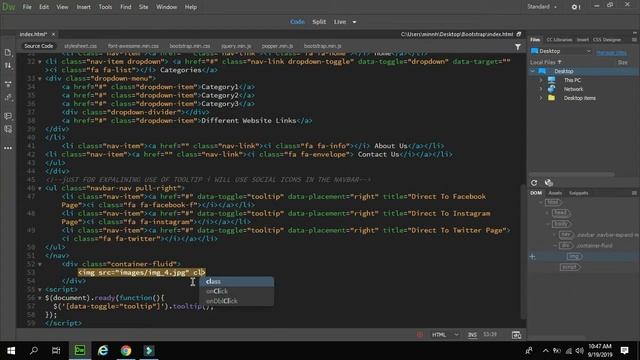Click the Apply Comment icon in left toolbar
Image resolution: width=640 pixels, height=360 pixels.
8,116
